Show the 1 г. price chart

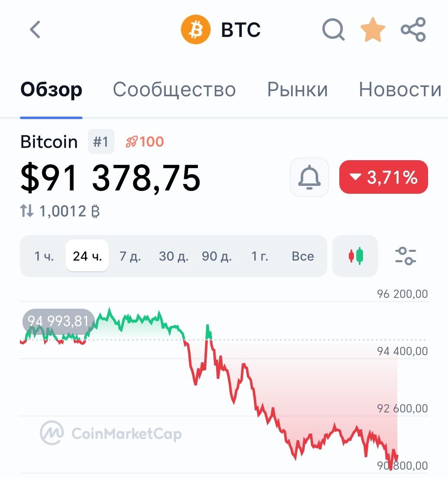point(260,256)
